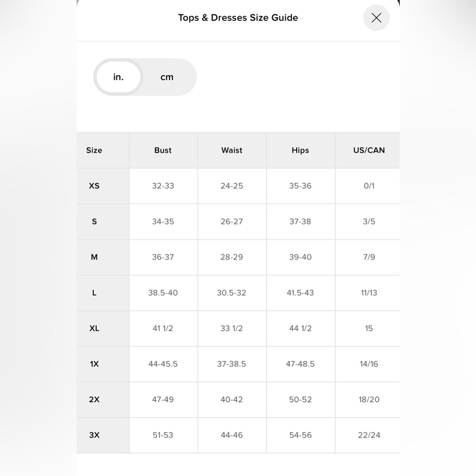Select the XL size row label

(x=94, y=328)
